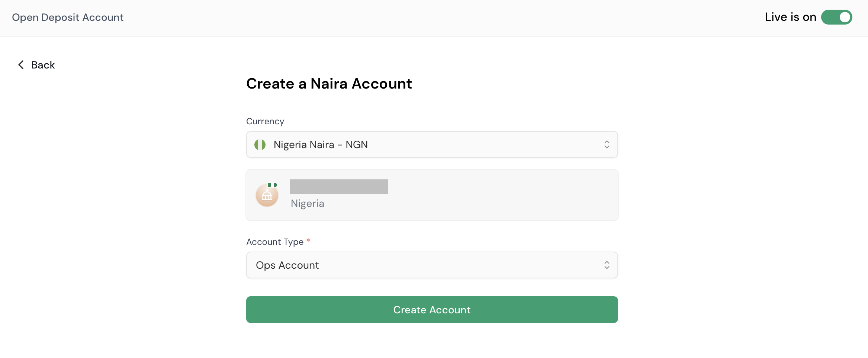This screenshot has height=358, width=868.
Task: Click the "Open Deposit Account" header title
Action: tap(68, 17)
